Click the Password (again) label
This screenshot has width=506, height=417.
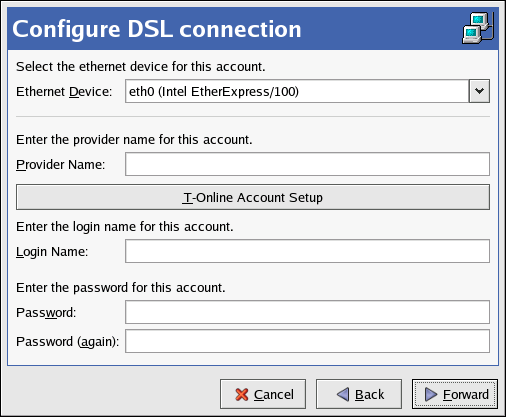click(x=68, y=342)
